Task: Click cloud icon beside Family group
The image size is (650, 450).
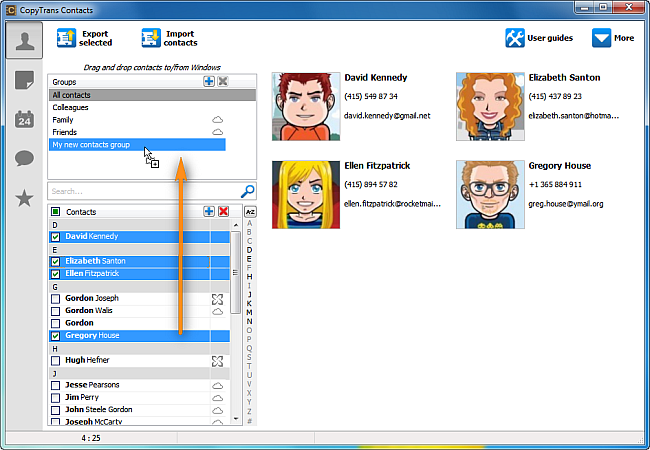Action: click(x=218, y=120)
